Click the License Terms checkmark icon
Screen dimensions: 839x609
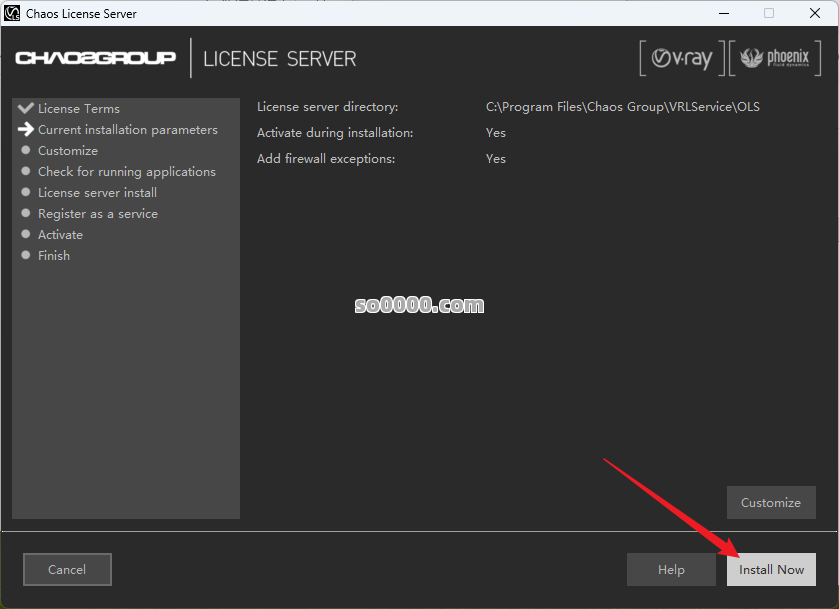coord(26,108)
